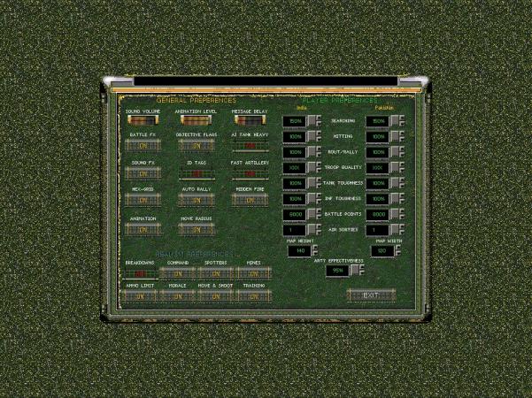
Task: Turn off Objective Flags
Action: 195,146
